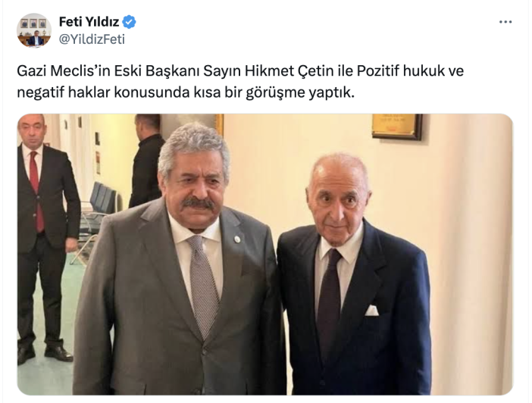The width and height of the screenshot is (532, 403).
Task: Open the three-dot more options menu
Action: click(x=505, y=22)
